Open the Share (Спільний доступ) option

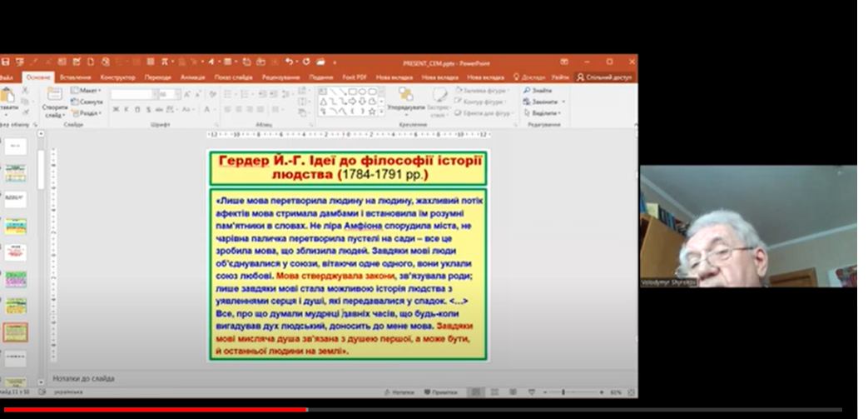point(604,77)
